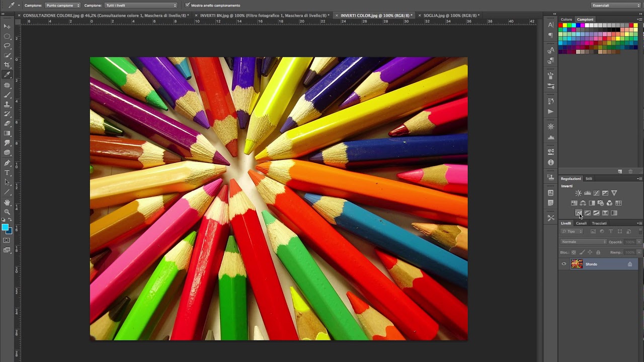The height and width of the screenshot is (362, 644).
Task: Open the Regolazioni panel options menu
Action: (639, 178)
